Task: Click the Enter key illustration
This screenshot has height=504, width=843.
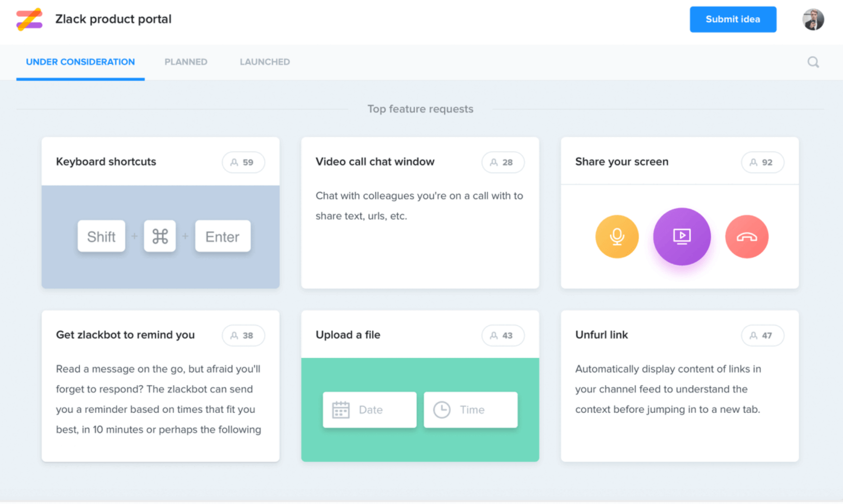Action: click(223, 236)
